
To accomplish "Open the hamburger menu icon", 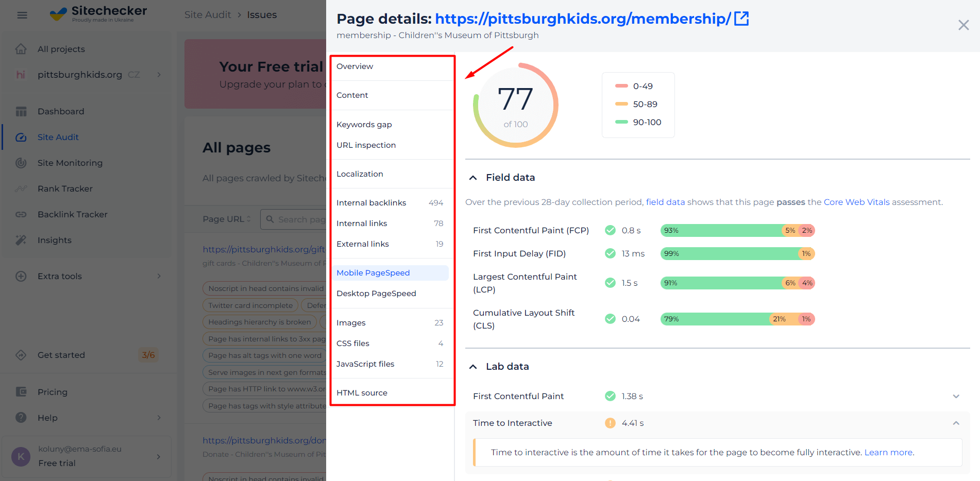I will pos(22,15).
